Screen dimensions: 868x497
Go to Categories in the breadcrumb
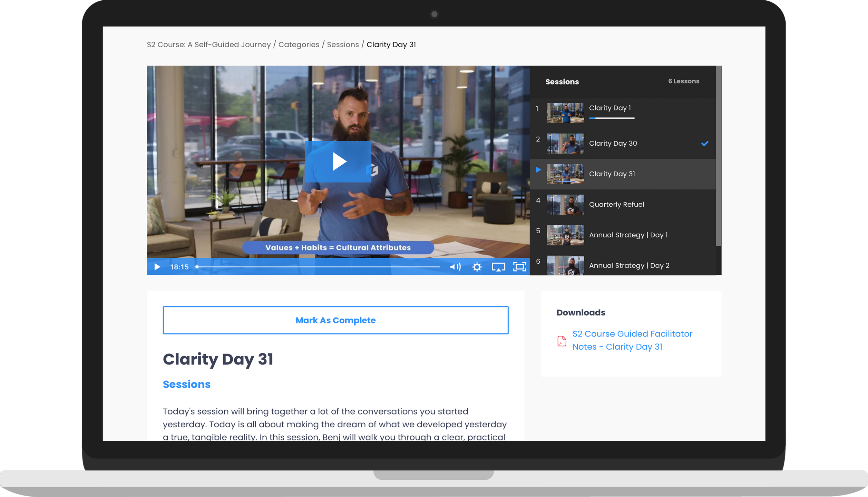[299, 45]
